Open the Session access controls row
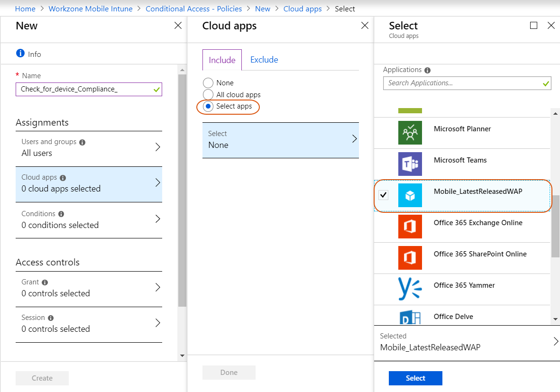 point(89,325)
